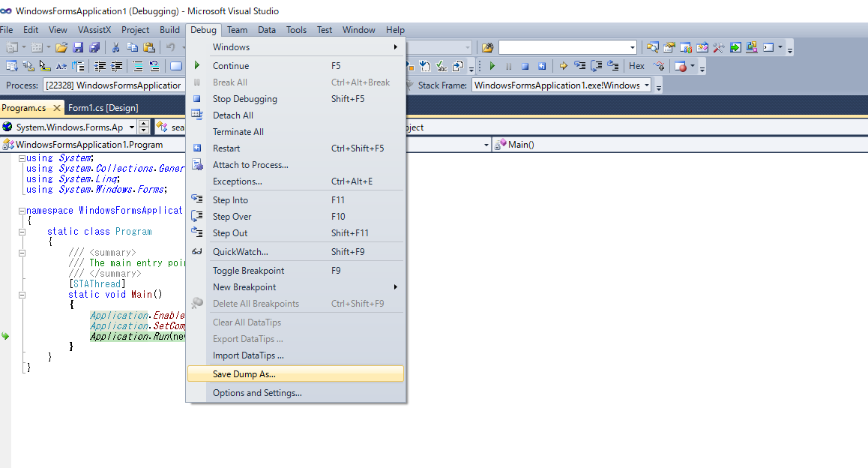Choose Stop Debugging from Debug menu
Image resolution: width=868 pixels, height=468 pixels.
point(295,99)
